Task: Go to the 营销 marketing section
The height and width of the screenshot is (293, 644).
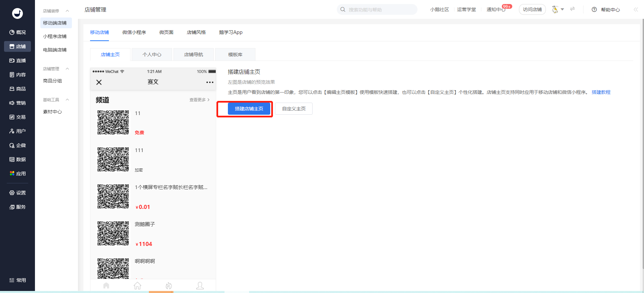Action: 17,103
